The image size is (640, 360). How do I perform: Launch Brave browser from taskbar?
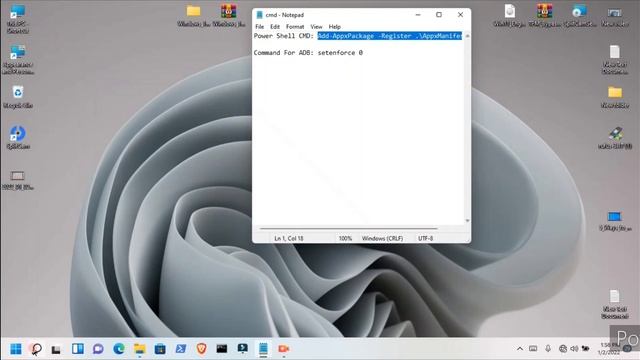[201, 349]
